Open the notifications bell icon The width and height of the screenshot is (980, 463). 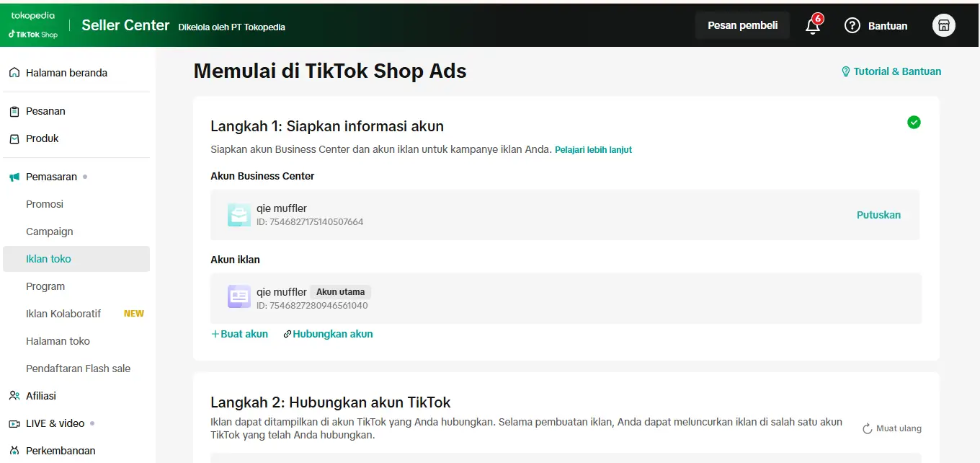tap(812, 26)
